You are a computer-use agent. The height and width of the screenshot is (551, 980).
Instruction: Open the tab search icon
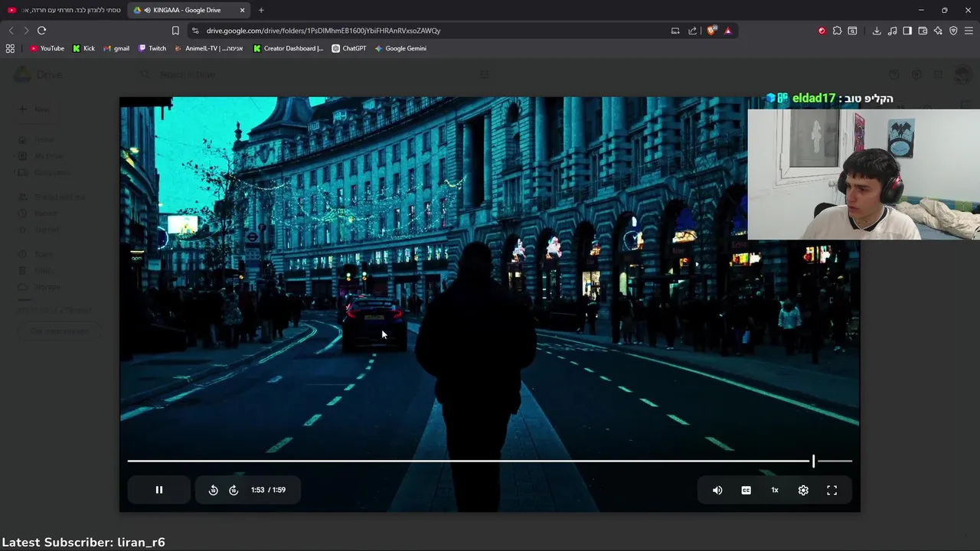coord(852,31)
